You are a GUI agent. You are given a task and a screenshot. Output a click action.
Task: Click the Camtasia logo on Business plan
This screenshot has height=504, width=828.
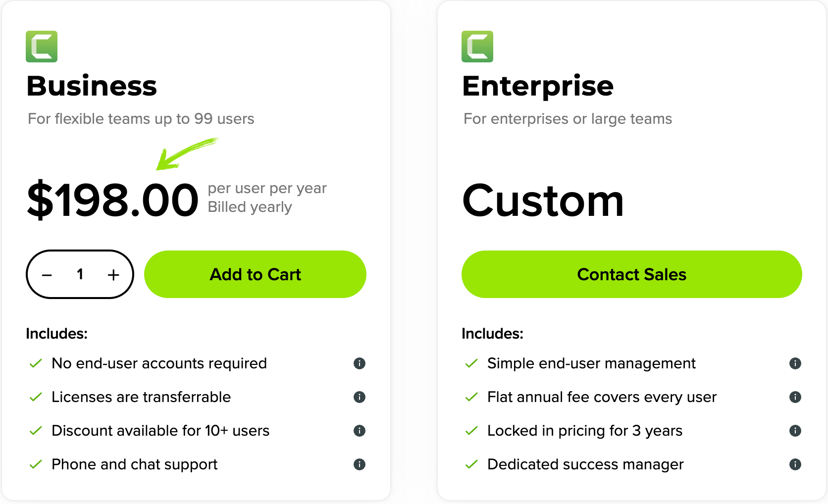[x=42, y=47]
